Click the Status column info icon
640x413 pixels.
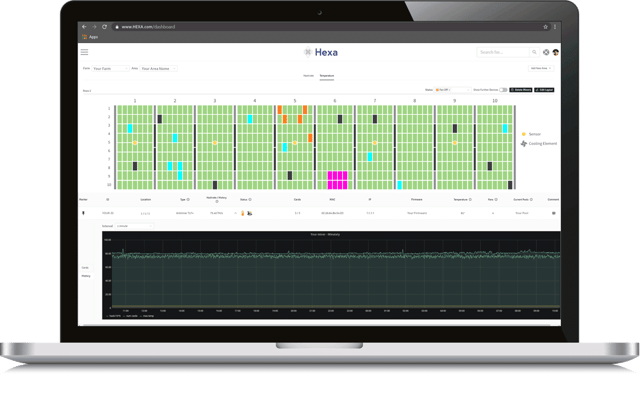[x=250, y=200]
